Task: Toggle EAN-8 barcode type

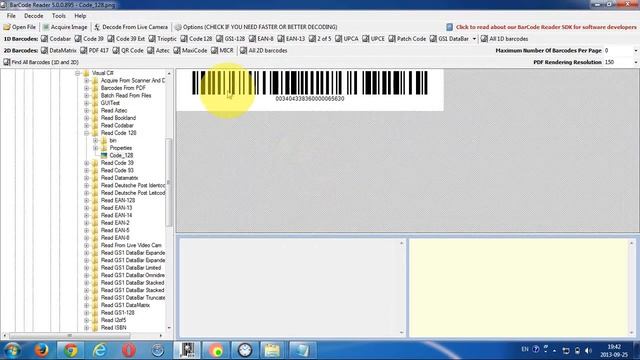Action: click(261, 39)
